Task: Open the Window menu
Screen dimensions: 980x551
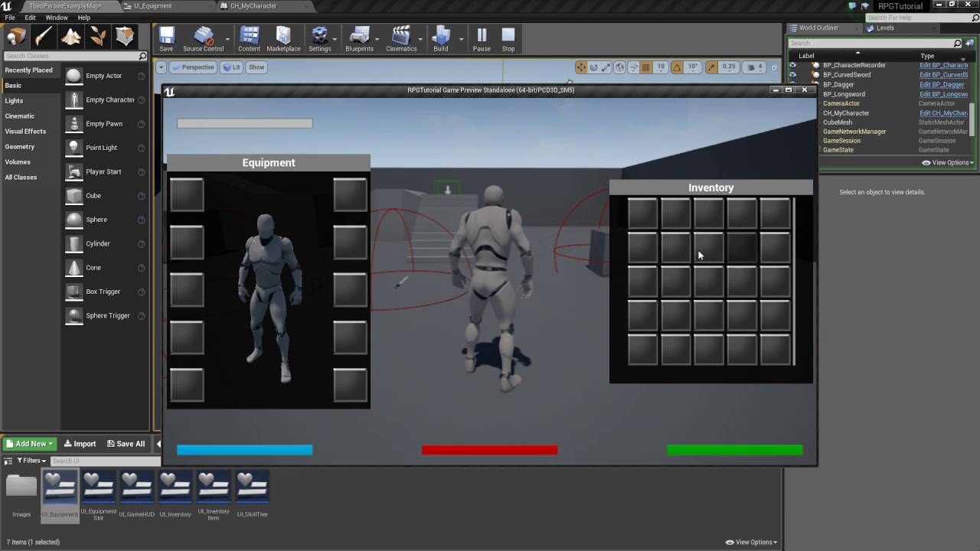Action: [57, 18]
